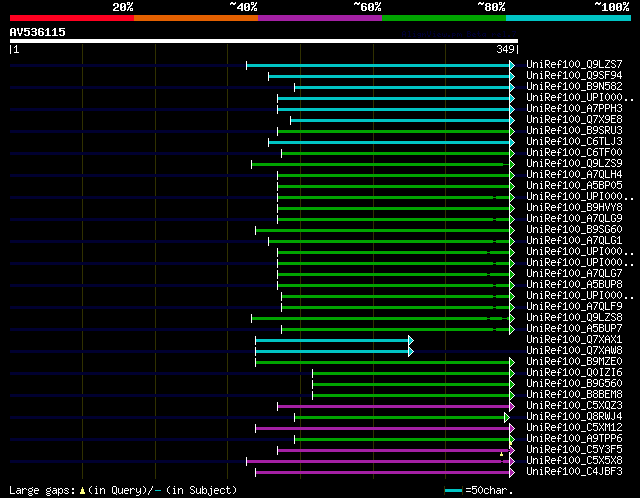Select the UniRef100_A7QLH4 label
This screenshot has height=498, width=640.
tap(574, 175)
